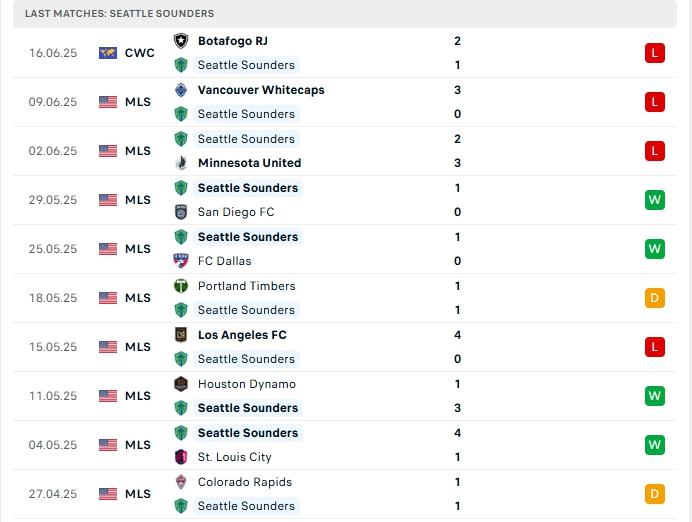Click the Botafogo RJ team crest
This screenshot has height=522, width=692.
(x=181, y=41)
